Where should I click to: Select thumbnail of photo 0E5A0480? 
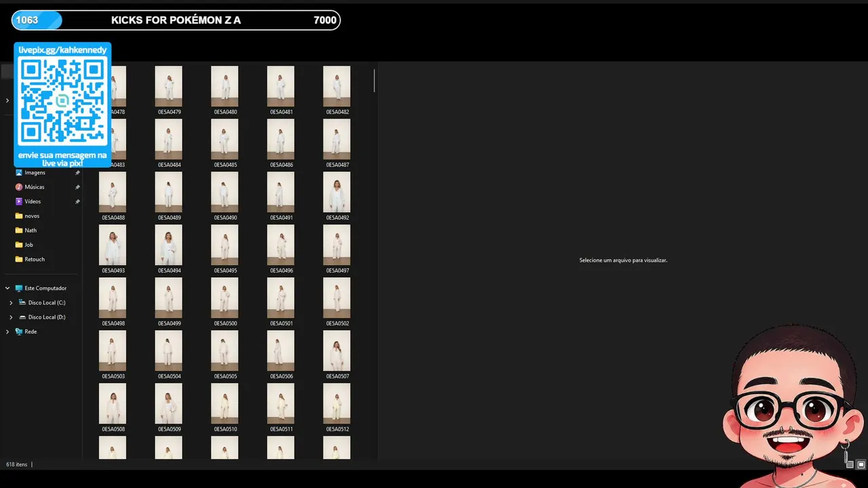point(224,86)
